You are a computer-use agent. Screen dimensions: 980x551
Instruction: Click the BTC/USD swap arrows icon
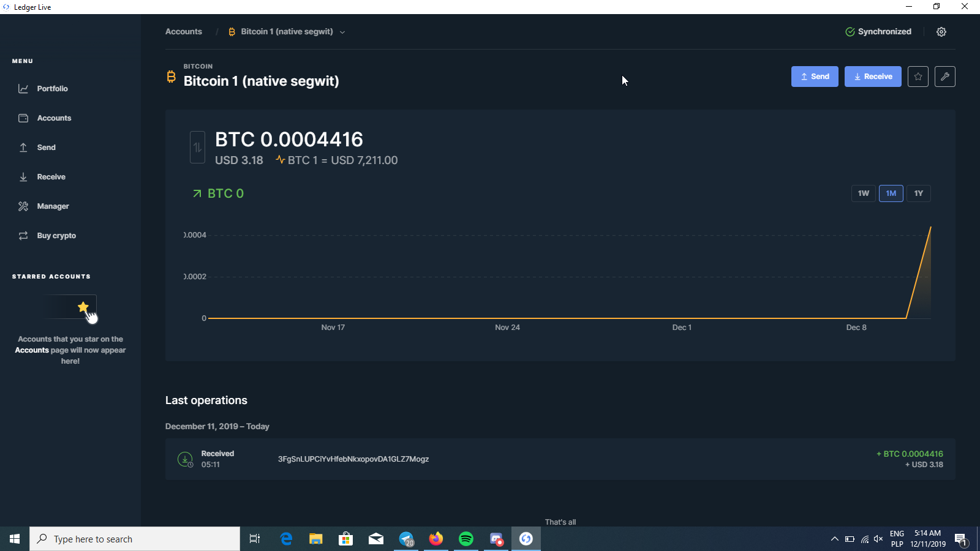pyautogui.click(x=197, y=148)
